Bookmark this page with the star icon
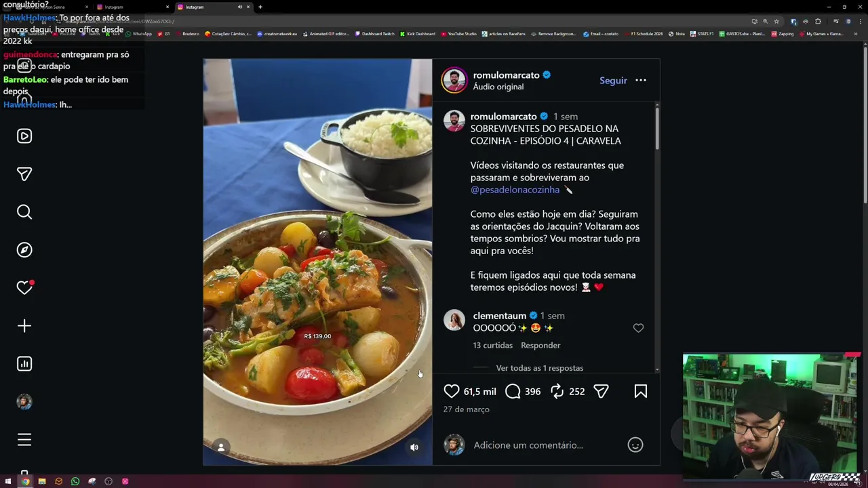 776,21
